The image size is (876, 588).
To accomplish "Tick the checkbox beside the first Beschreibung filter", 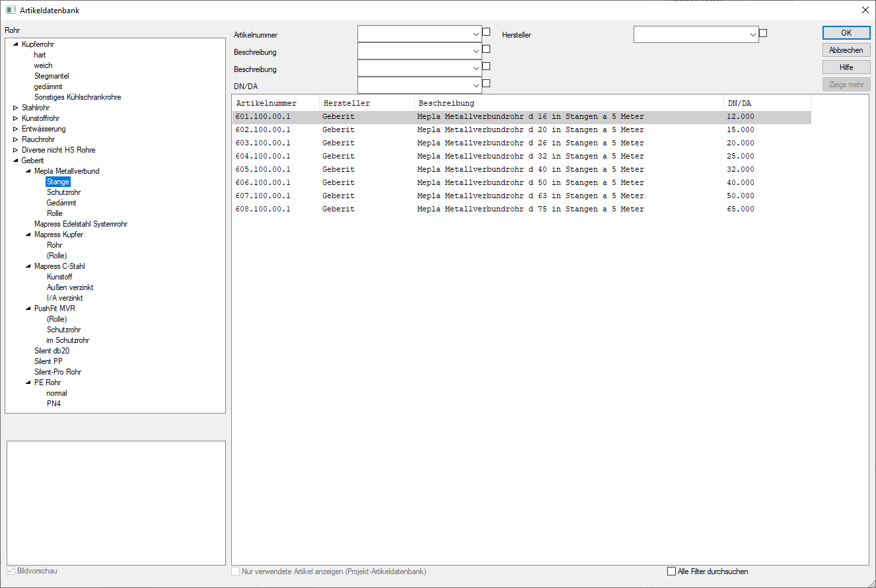I will (486, 49).
